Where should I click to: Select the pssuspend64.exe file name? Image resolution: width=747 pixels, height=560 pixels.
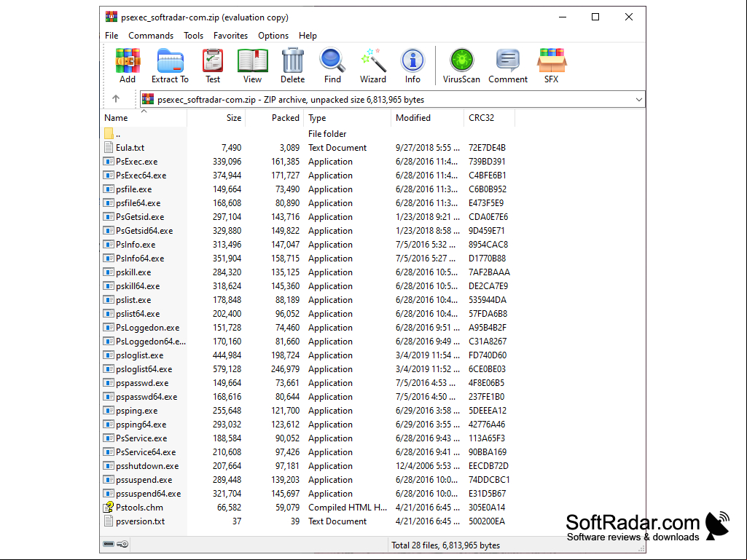point(148,493)
